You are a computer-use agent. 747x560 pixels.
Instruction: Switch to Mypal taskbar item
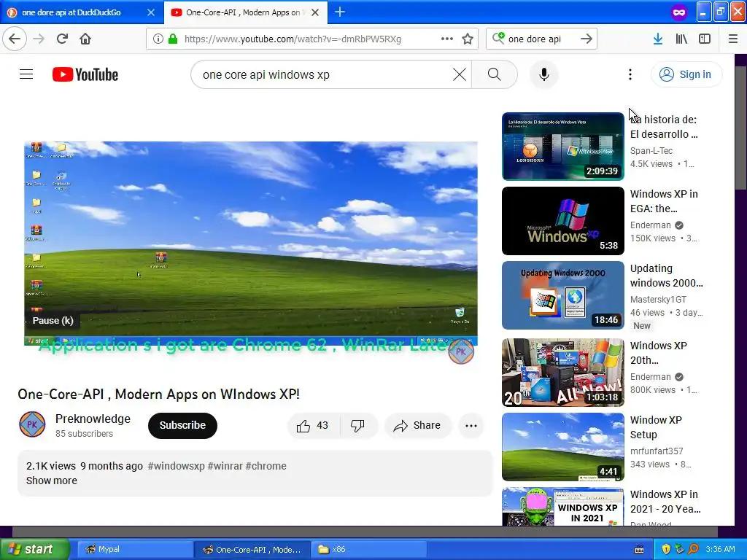pos(134,550)
